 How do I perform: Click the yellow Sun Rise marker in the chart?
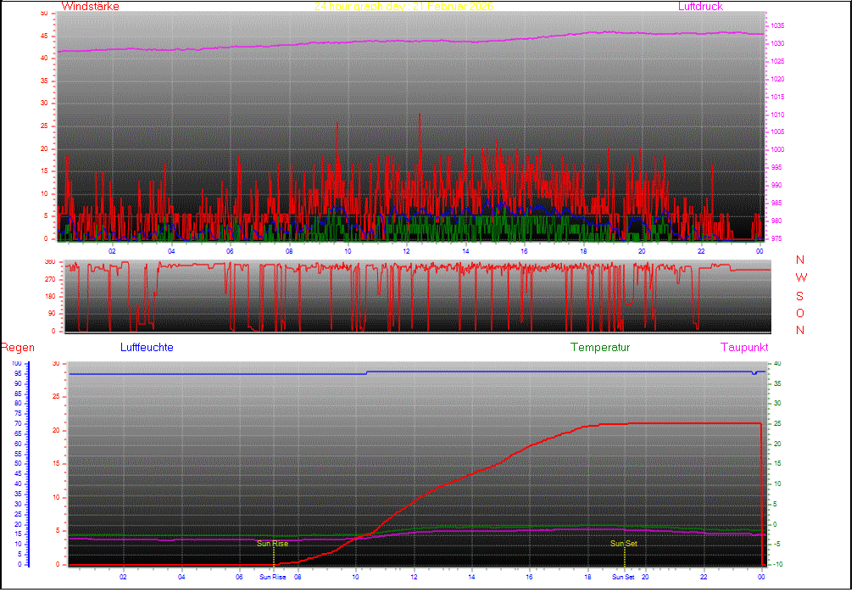click(272, 543)
